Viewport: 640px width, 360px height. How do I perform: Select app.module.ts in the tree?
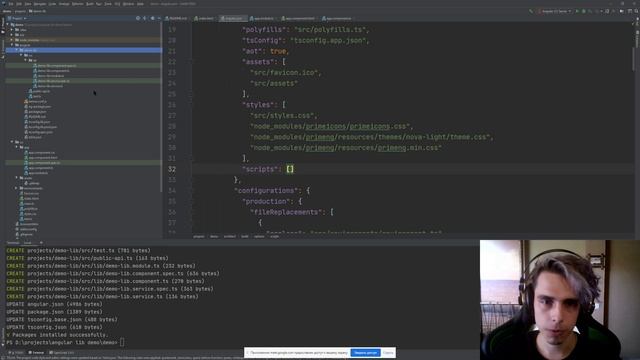pos(36,173)
